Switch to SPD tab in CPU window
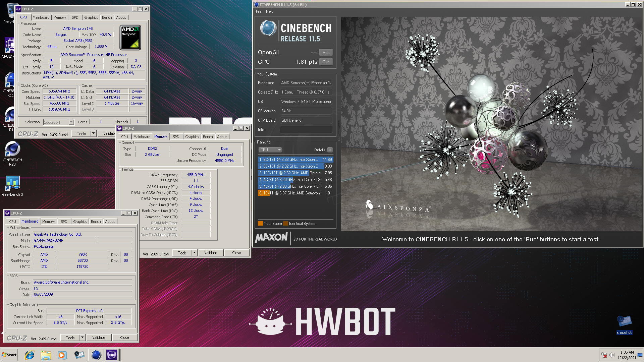The image size is (644, 362). click(75, 17)
